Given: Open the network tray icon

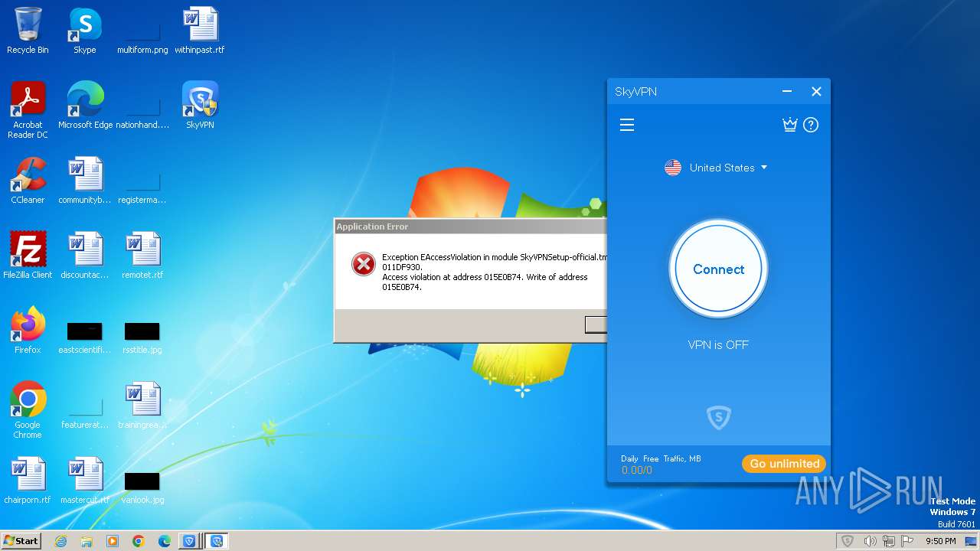Looking at the screenshot, I should point(889,541).
